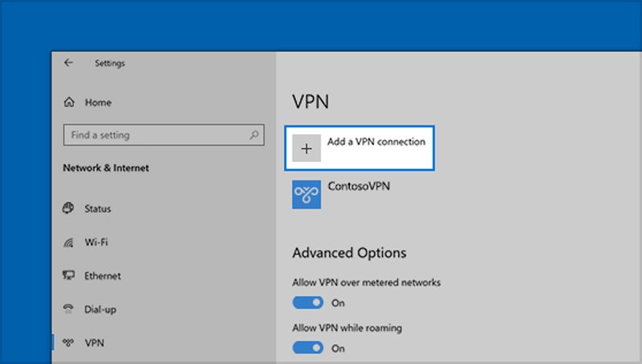Image resolution: width=642 pixels, height=364 pixels.
Task: Select the Dial-up icon in sidebar
Action: point(69,309)
